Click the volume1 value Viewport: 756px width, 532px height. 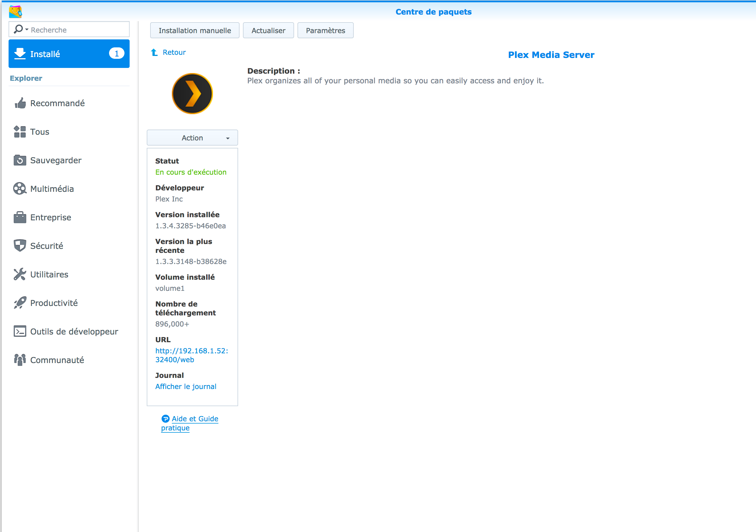click(170, 288)
